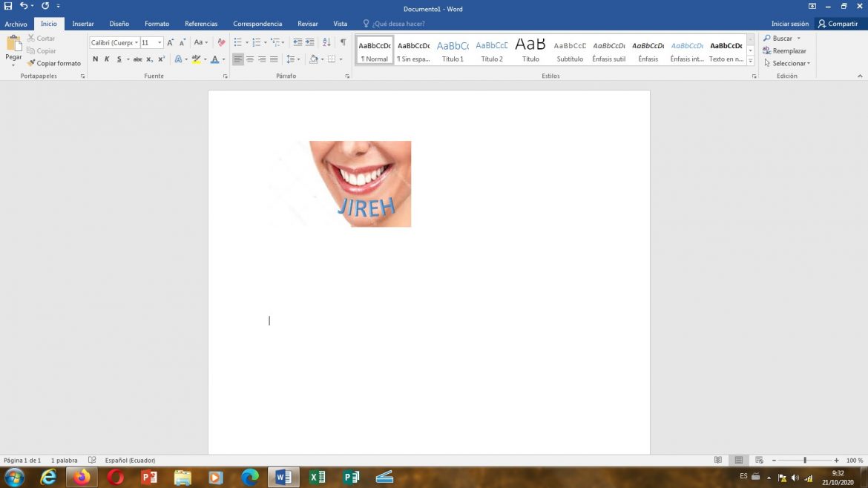Click the sort (A-Z) icon
The width and height of the screenshot is (868, 488).
[x=326, y=42]
